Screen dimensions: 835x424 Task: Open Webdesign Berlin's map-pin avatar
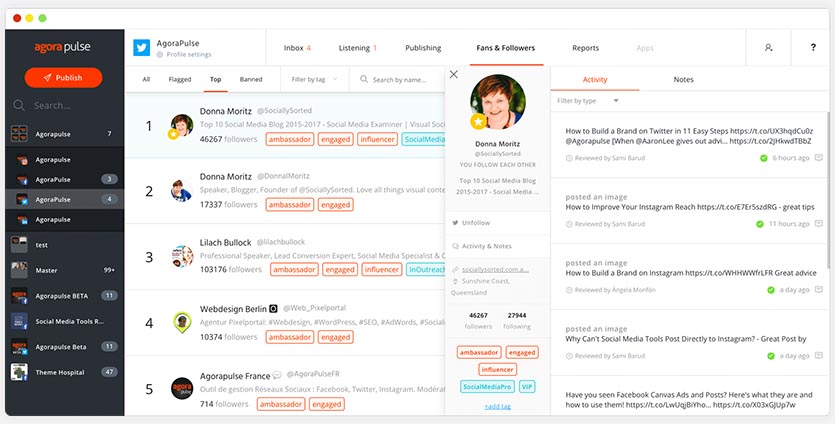(182, 322)
